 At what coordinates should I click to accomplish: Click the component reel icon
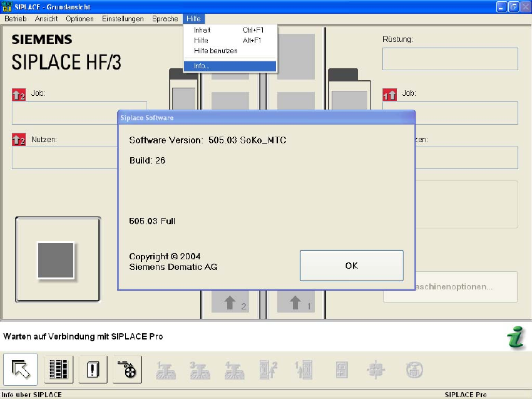click(127, 370)
